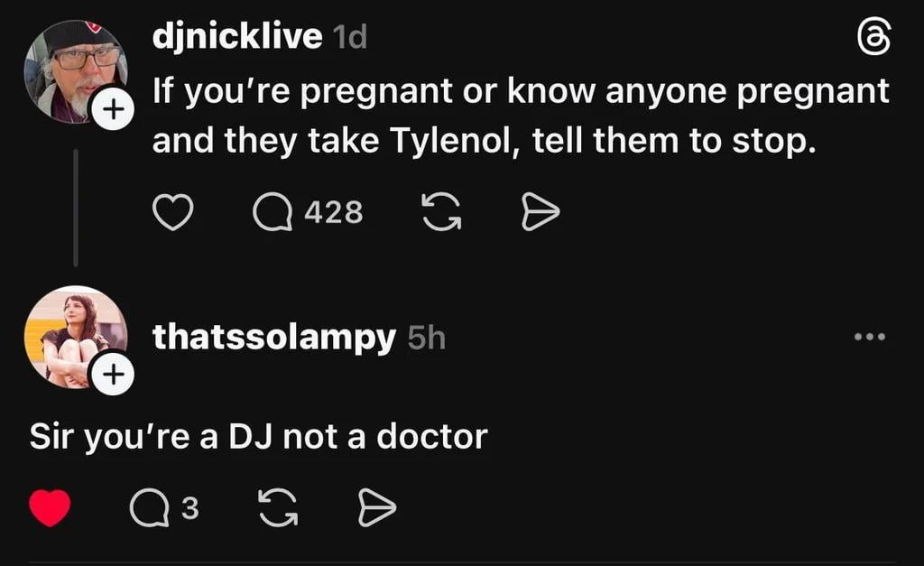Screen dimensions: 924x566
Task: Open the reply text 'Sir you're a DJ'
Action: pyautogui.click(x=258, y=437)
